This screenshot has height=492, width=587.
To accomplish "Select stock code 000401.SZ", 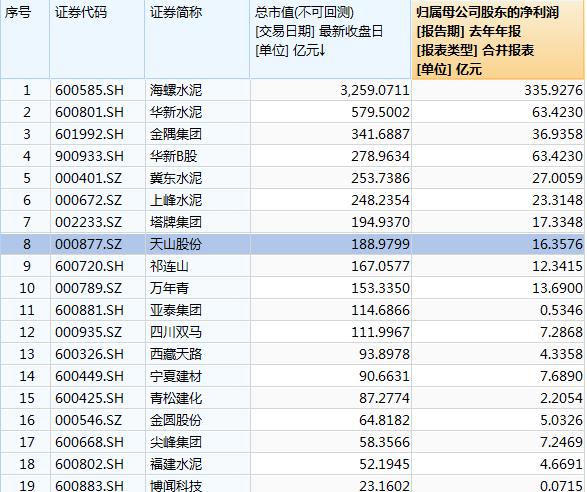I will pyautogui.click(x=89, y=178).
